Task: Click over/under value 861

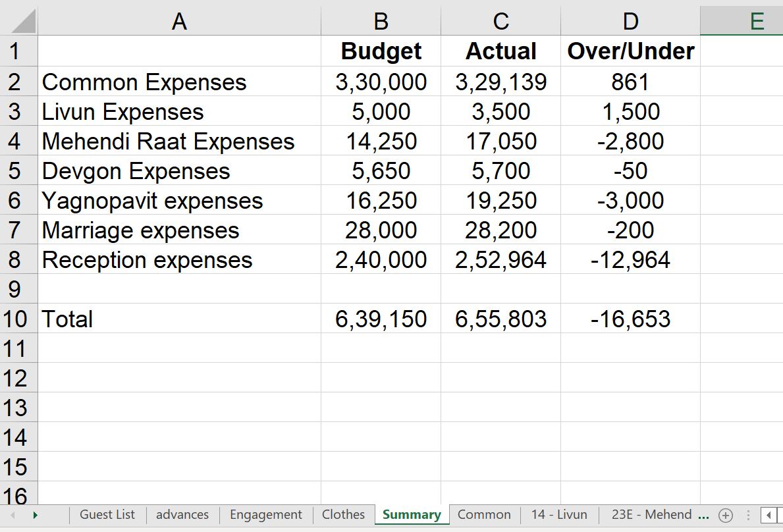Action: [x=631, y=82]
